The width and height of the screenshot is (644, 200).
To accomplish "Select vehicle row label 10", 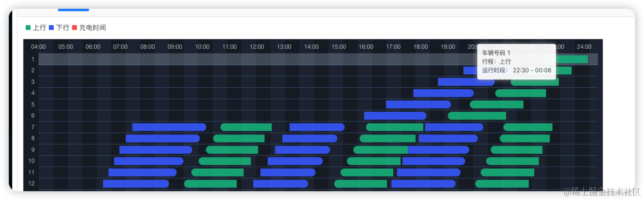I will click(x=31, y=161).
